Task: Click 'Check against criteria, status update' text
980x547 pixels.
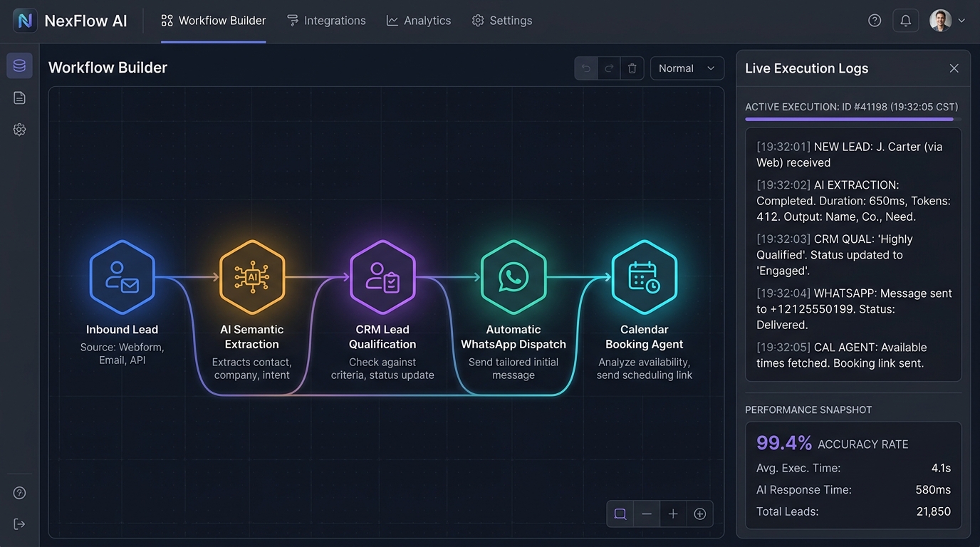Action: (382, 369)
